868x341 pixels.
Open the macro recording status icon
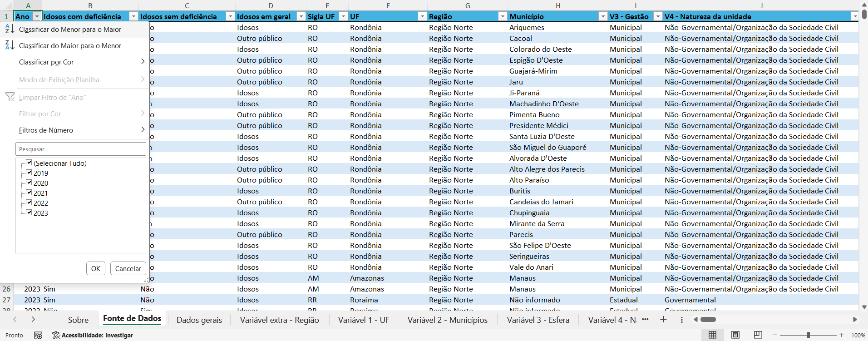(38, 335)
